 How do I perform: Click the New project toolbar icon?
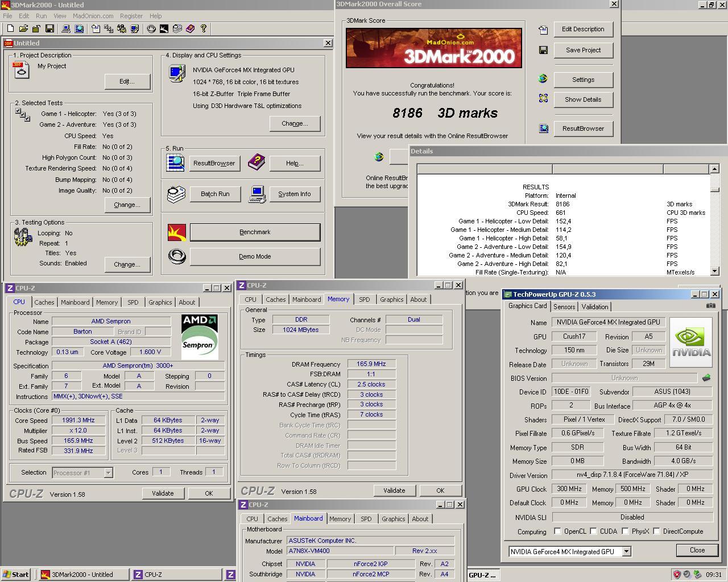[x=10, y=28]
